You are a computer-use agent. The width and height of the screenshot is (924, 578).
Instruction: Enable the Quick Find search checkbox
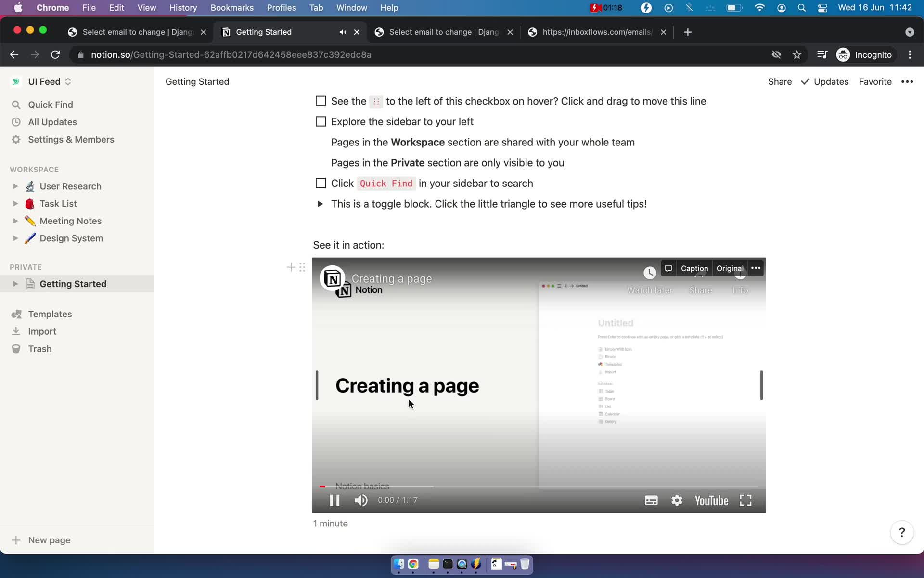click(x=321, y=183)
